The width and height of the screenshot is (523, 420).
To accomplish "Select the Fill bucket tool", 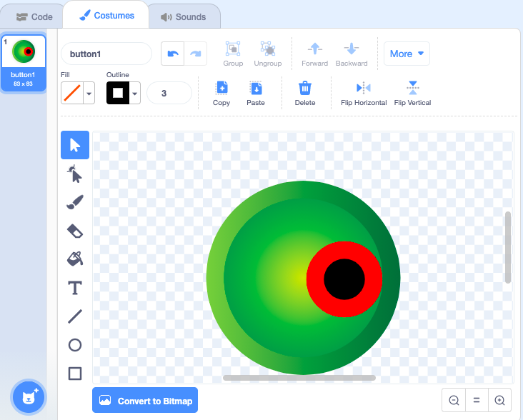I will click(x=75, y=259).
